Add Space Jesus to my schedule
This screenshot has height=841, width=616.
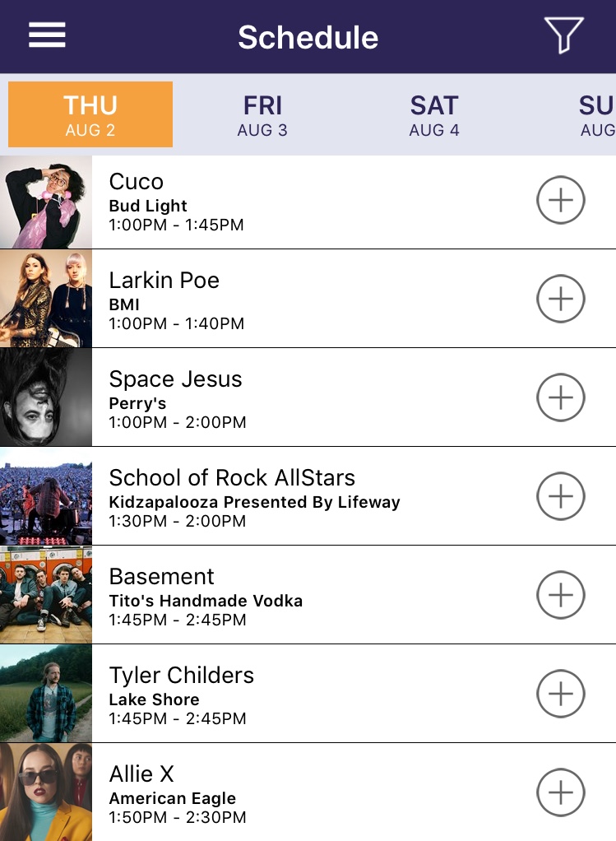coord(561,397)
